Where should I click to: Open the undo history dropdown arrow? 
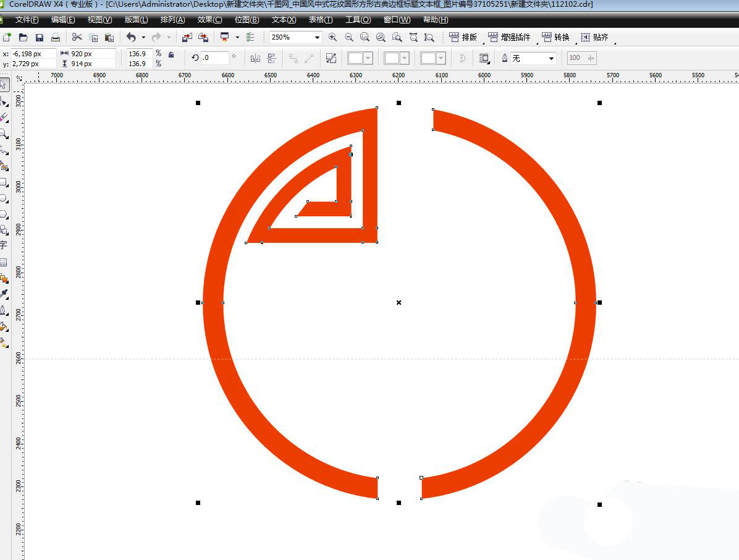coord(143,38)
